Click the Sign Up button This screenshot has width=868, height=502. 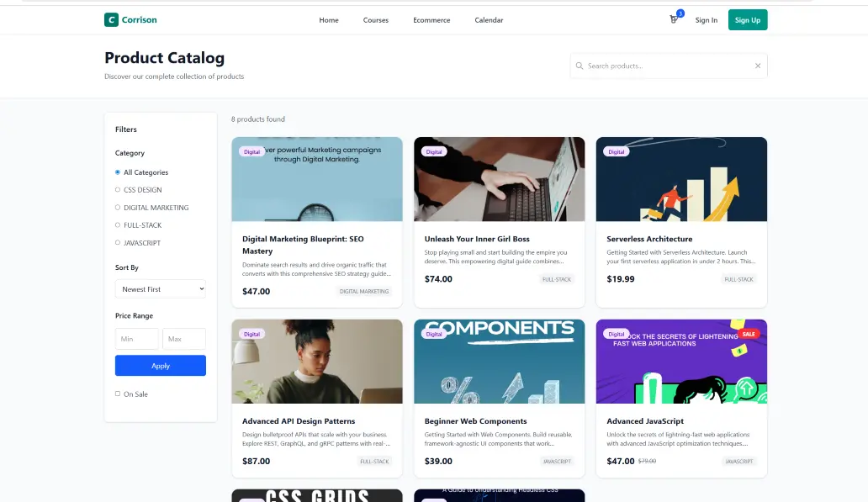coord(748,20)
